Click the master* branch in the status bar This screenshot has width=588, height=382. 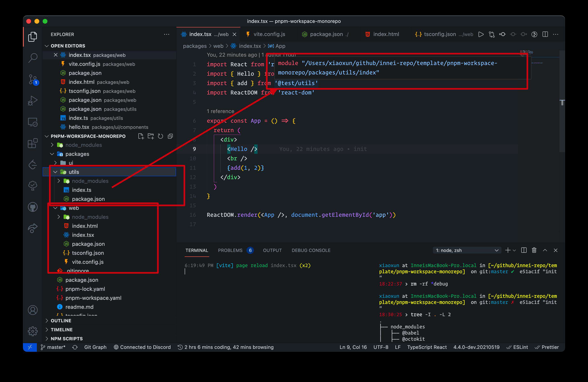point(53,347)
